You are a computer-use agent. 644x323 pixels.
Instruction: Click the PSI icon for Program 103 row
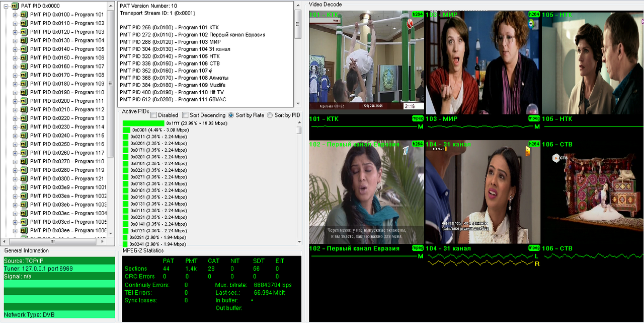(24, 32)
